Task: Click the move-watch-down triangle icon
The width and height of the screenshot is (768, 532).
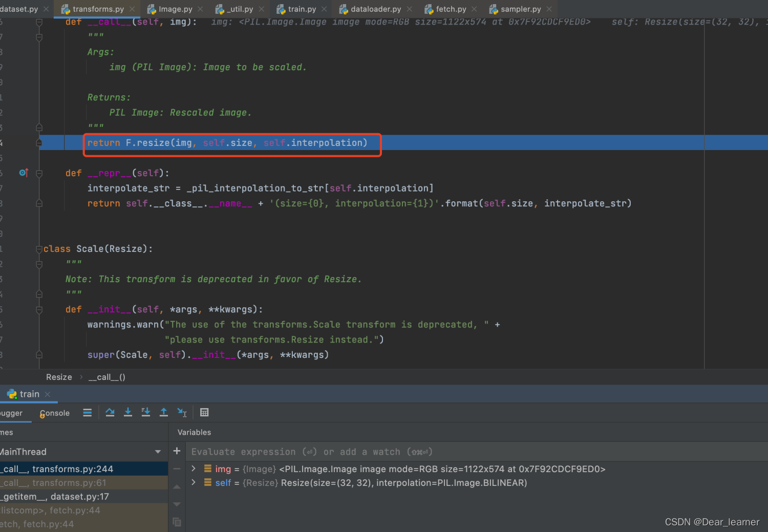Action: click(177, 504)
